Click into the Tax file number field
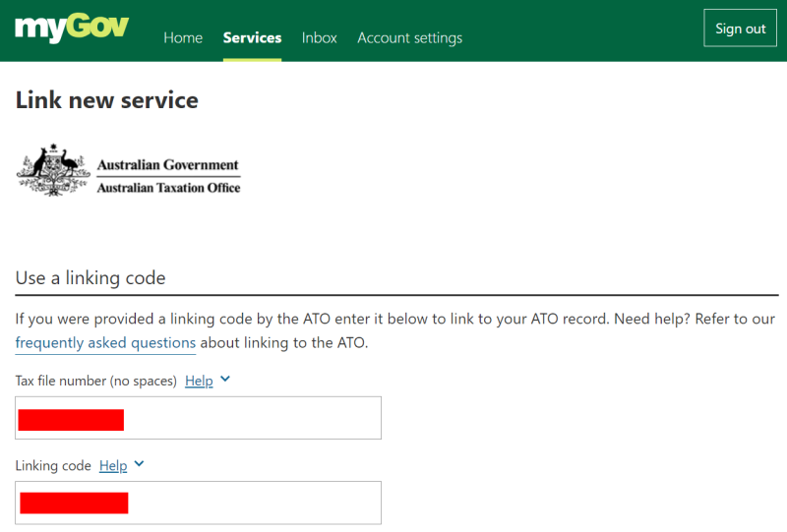 click(x=199, y=418)
